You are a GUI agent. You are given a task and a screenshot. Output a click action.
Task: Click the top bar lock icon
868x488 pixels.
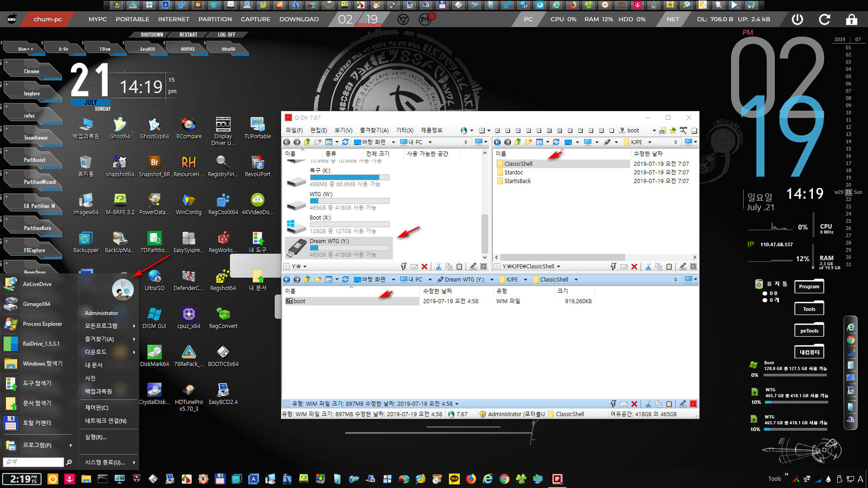(851, 19)
